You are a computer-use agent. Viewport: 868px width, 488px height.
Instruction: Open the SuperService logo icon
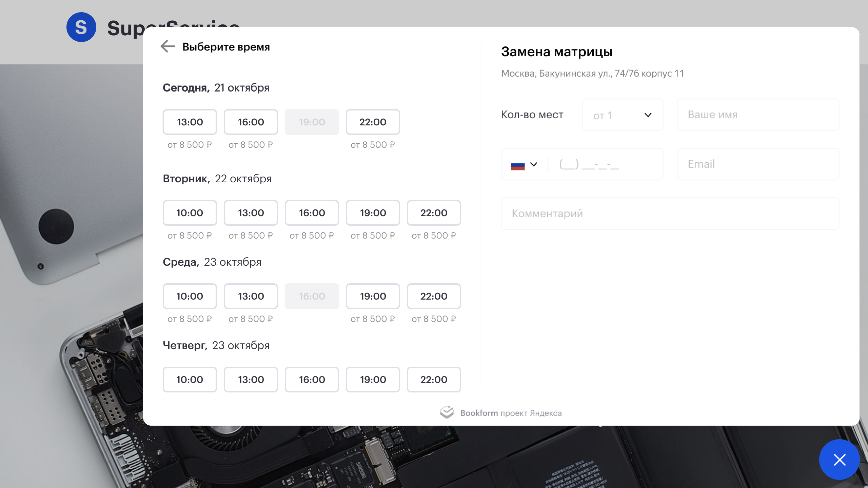81,27
